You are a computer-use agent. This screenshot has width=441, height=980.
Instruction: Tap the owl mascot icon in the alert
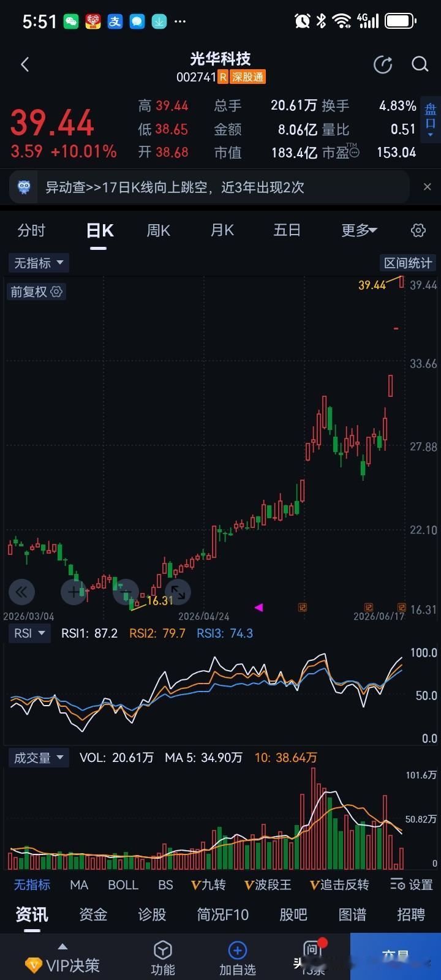pyautogui.click(x=24, y=187)
